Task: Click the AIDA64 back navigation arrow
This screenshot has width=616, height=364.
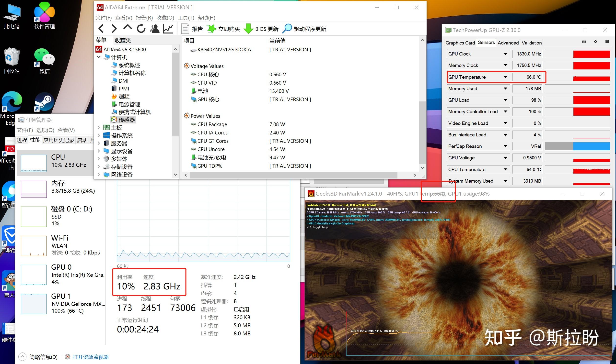Action: [x=101, y=29]
